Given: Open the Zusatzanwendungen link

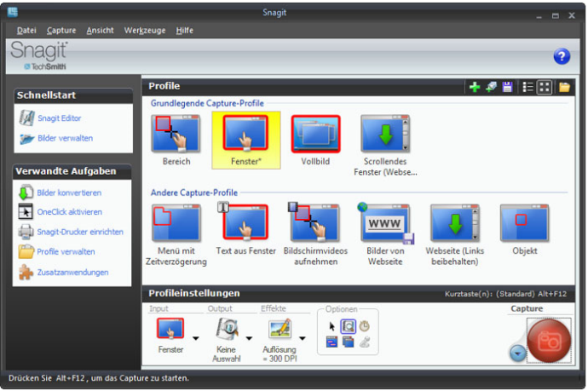Looking at the screenshot, I should tap(72, 272).
